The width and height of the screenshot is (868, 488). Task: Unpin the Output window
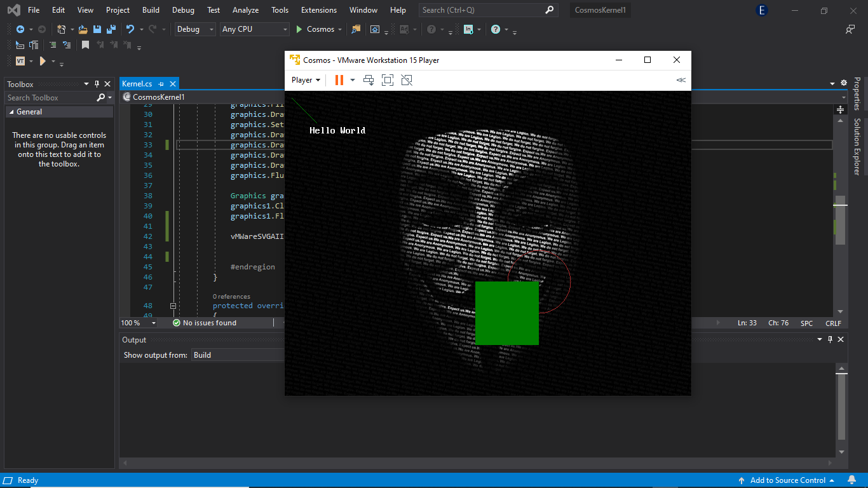(831, 339)
